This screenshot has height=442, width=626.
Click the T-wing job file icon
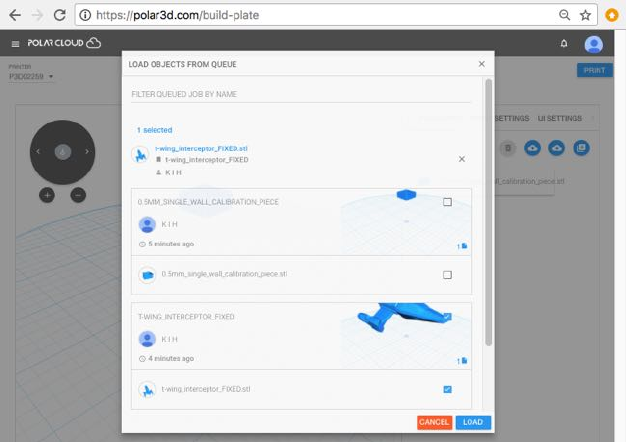click(x=462, y=361)
